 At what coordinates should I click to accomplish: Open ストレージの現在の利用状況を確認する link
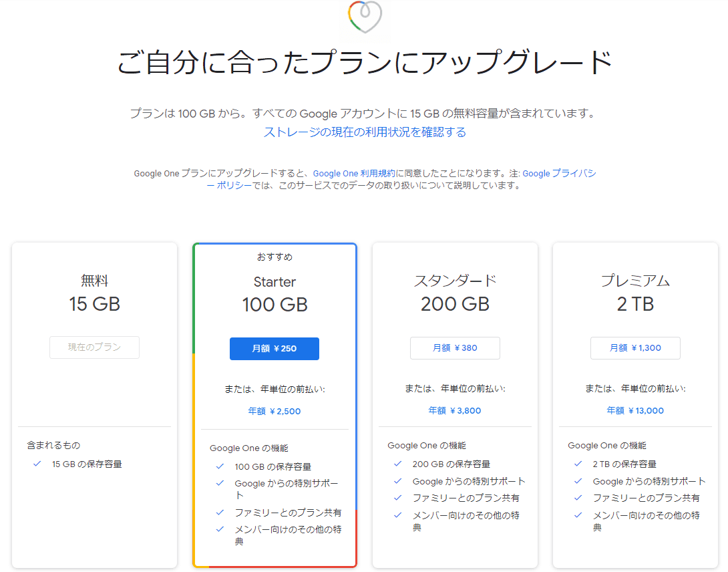(x=365, y=132)
